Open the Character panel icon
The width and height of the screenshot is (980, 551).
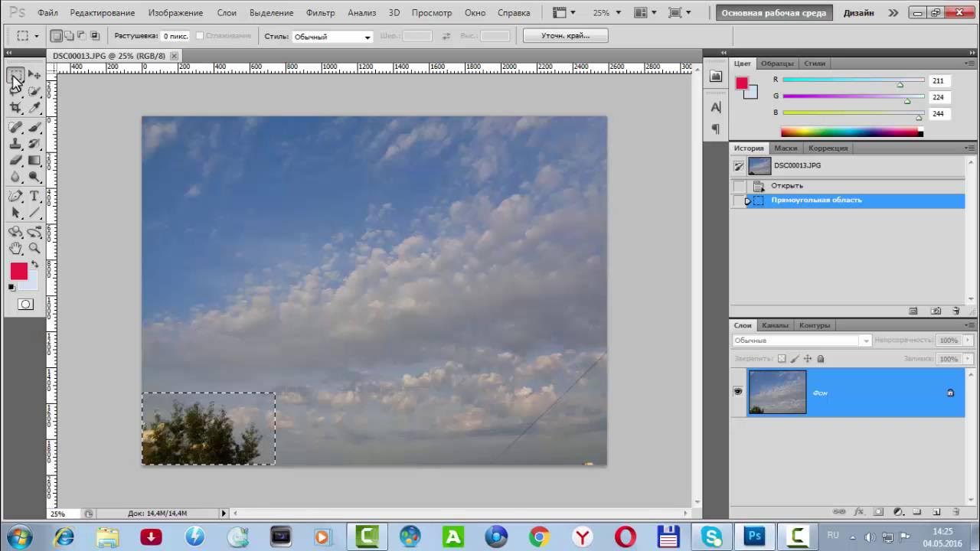pyautogui.click(x=716, y=107)
